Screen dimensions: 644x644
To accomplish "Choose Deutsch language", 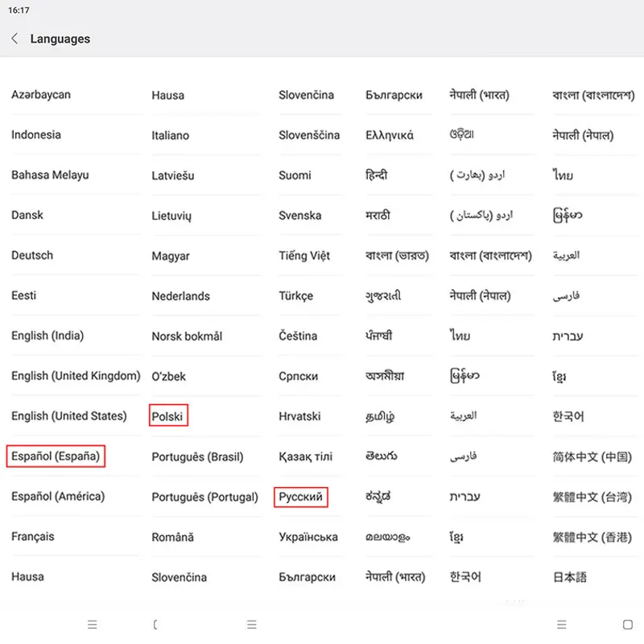I will click(x=32, y=255).
